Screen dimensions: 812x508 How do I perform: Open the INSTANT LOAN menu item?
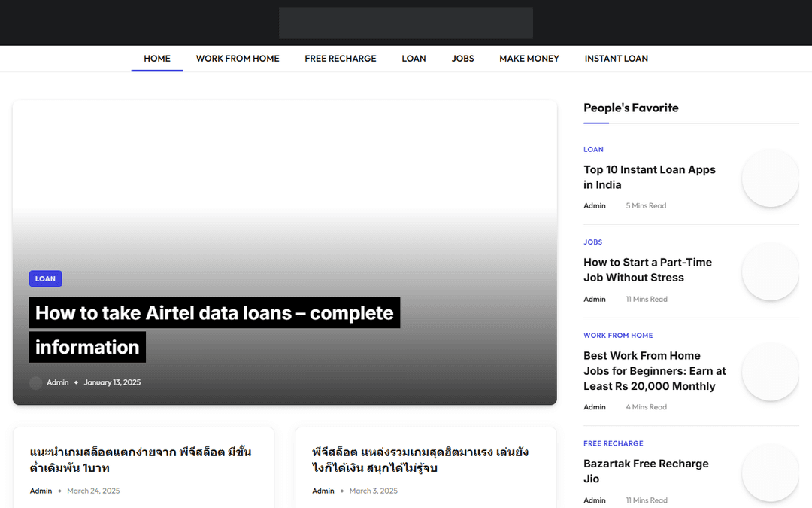[x=617, y=59]
